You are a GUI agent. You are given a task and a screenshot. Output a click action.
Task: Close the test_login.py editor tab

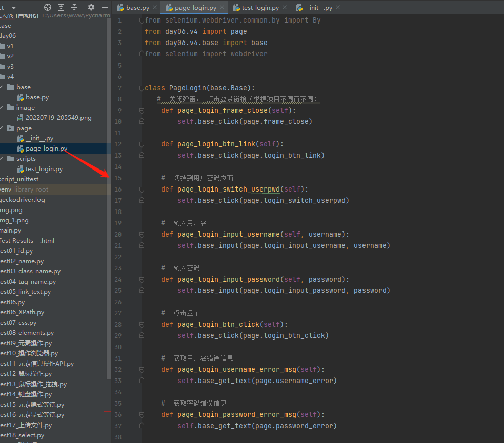[x=285, y=8]
